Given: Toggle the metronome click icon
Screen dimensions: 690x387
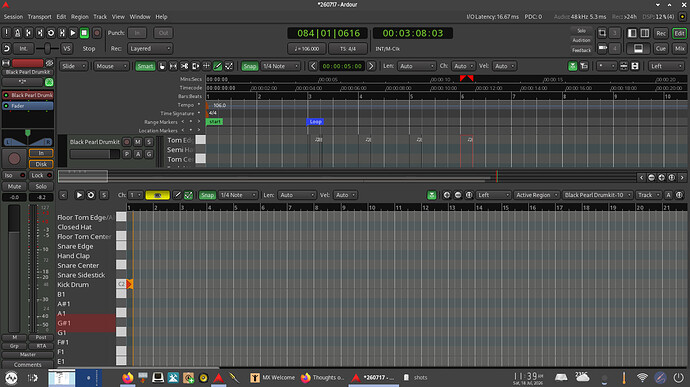Looking at the screenshot, I should tap(18, 33).
